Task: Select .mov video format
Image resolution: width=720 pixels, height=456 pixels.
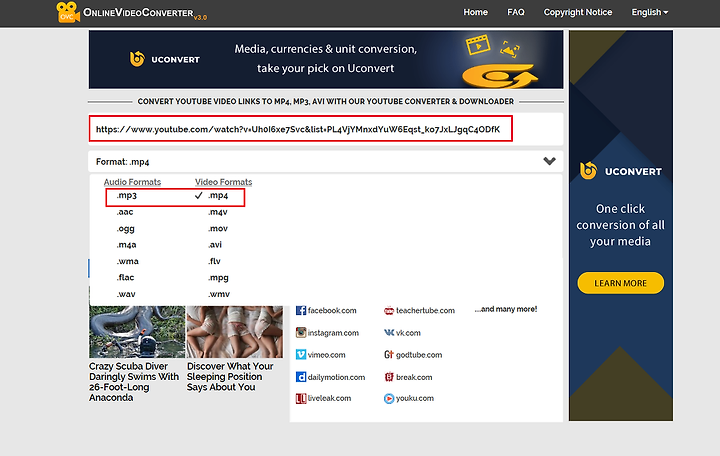Action: pos(218,228)
